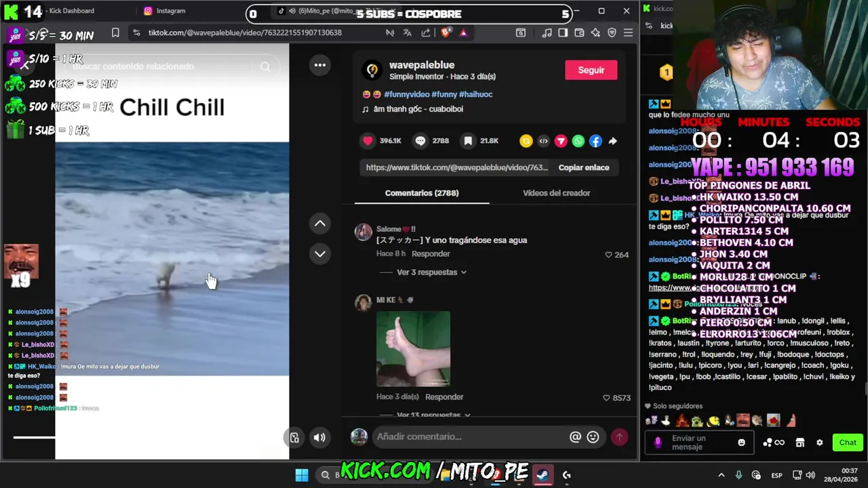Open Kick chat points bubbles icon
The image size is (868, 488).
coord(774,443)
